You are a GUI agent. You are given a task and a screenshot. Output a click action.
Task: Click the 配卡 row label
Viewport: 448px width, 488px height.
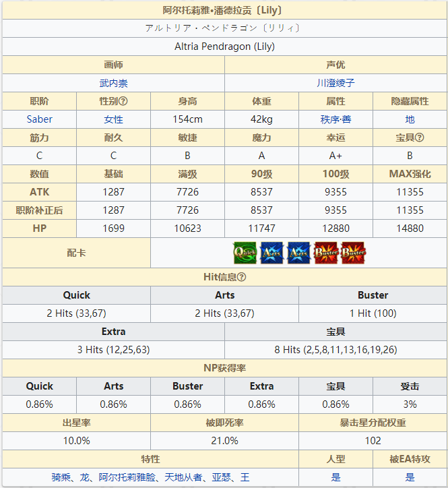(77, 253)
